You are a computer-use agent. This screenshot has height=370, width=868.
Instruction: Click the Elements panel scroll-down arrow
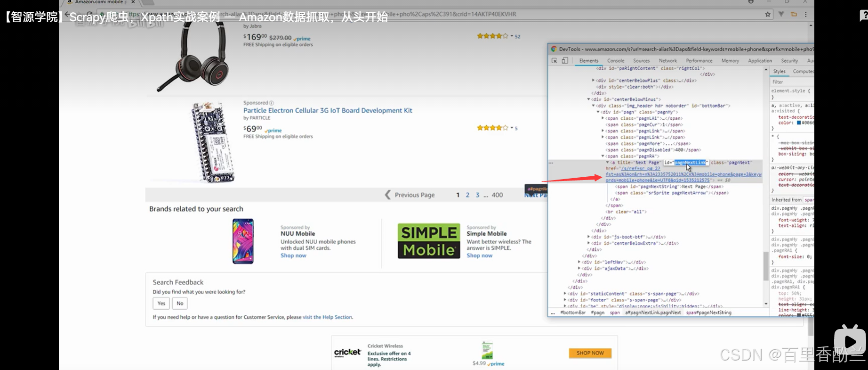pyautogui.click(x=765, y=304)
